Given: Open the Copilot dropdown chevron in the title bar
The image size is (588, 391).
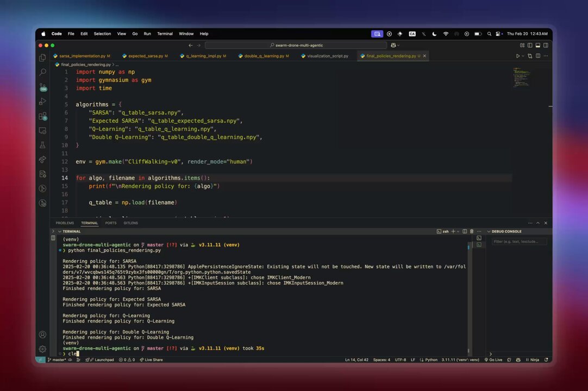Looking at the screenshot, I should pos(398,46).
